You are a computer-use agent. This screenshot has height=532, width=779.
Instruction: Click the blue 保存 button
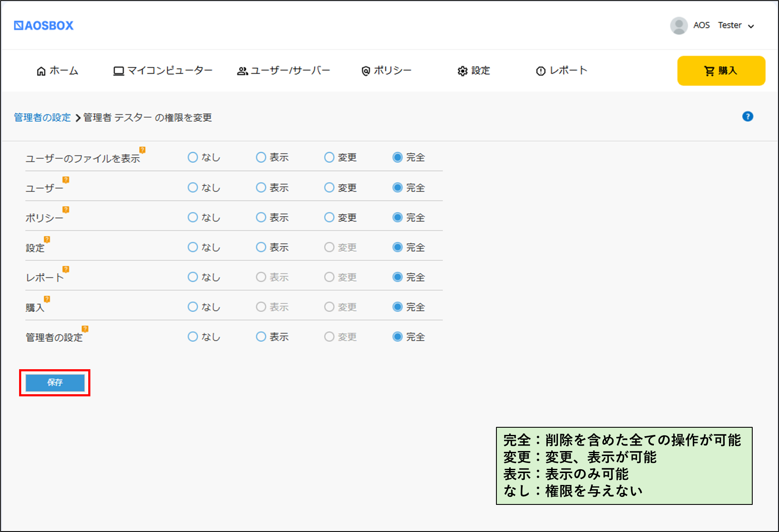(x=55, y=382)
